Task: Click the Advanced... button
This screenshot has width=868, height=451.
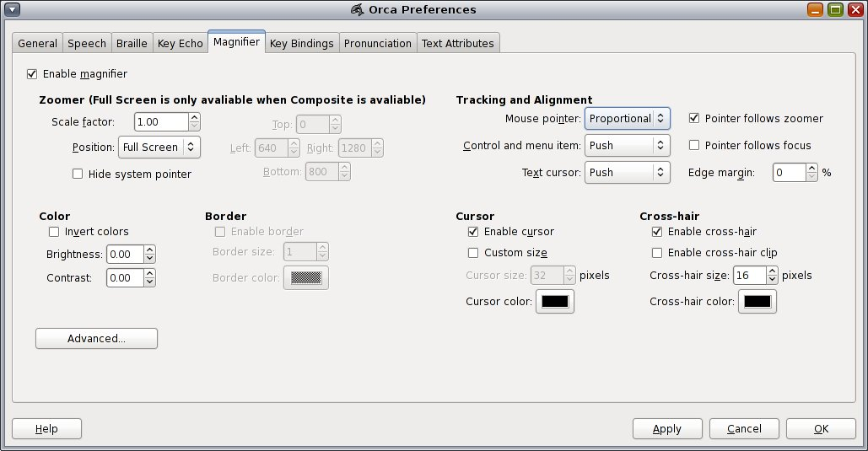Action: pyautogui.click(x=96, y=338)
